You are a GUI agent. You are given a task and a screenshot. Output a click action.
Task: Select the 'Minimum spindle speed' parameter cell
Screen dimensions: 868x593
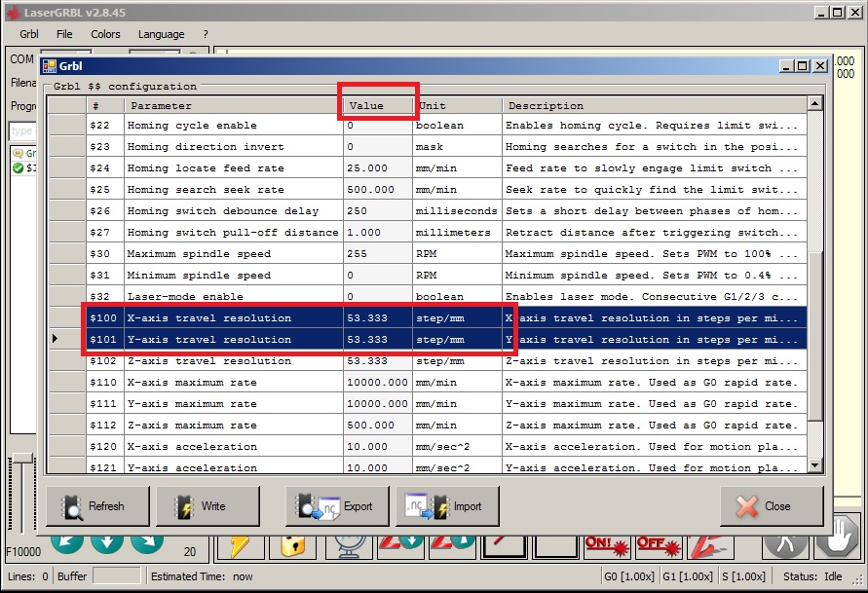pyautogui.click(x=233, y=275)
